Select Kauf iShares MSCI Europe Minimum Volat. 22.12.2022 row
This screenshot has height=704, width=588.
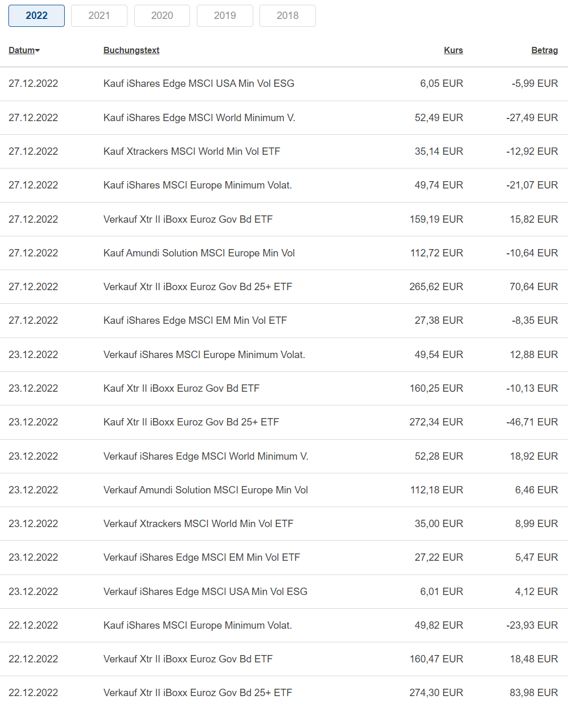tap(197, 626)
